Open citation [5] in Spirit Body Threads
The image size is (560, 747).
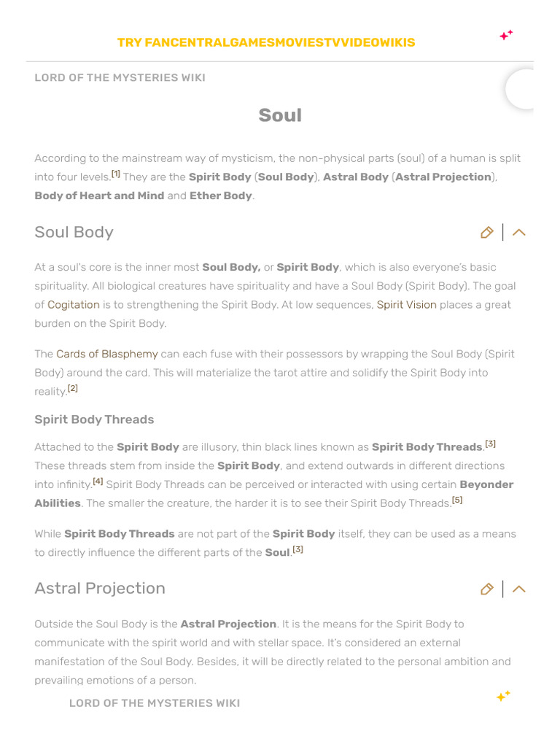pyautogui.click(x=457, y=500)
